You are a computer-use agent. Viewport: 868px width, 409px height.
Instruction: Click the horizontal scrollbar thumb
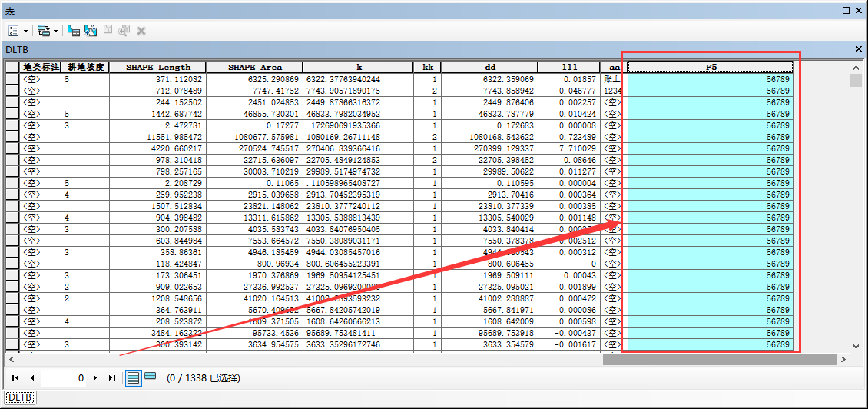tap(718, 360)
